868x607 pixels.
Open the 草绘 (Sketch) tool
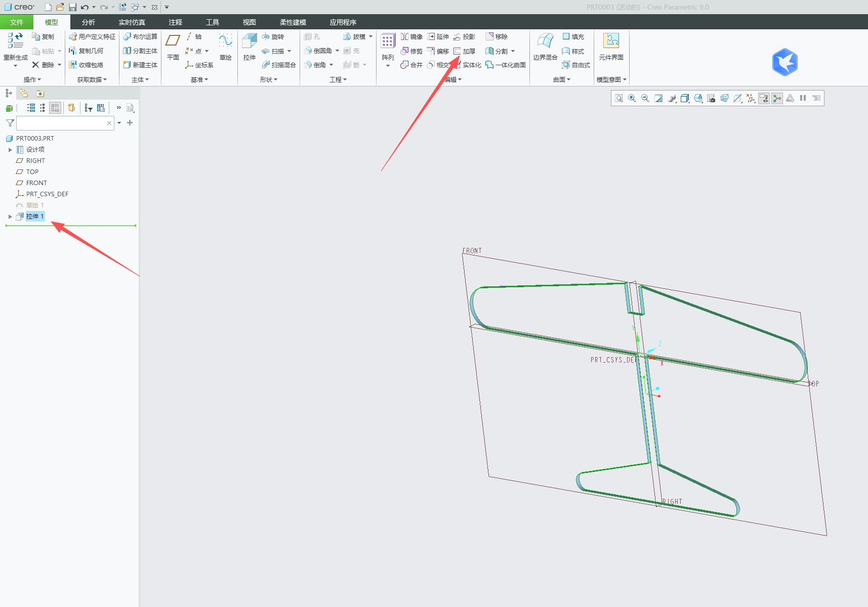coord(225,47)
